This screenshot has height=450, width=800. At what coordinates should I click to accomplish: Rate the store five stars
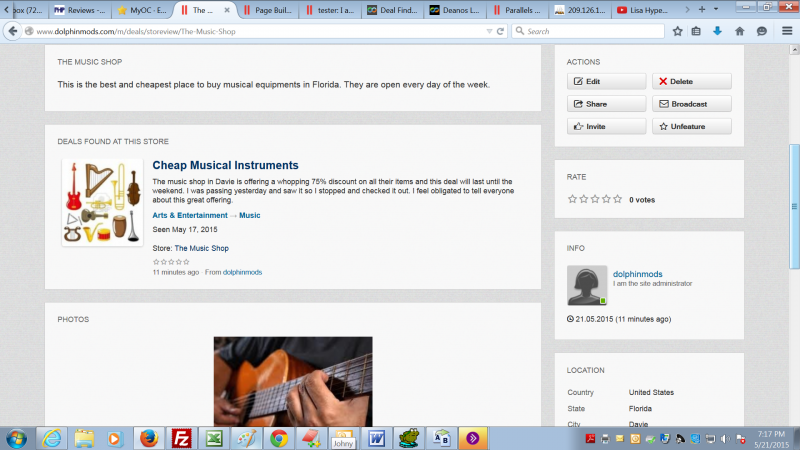point(617,199)
